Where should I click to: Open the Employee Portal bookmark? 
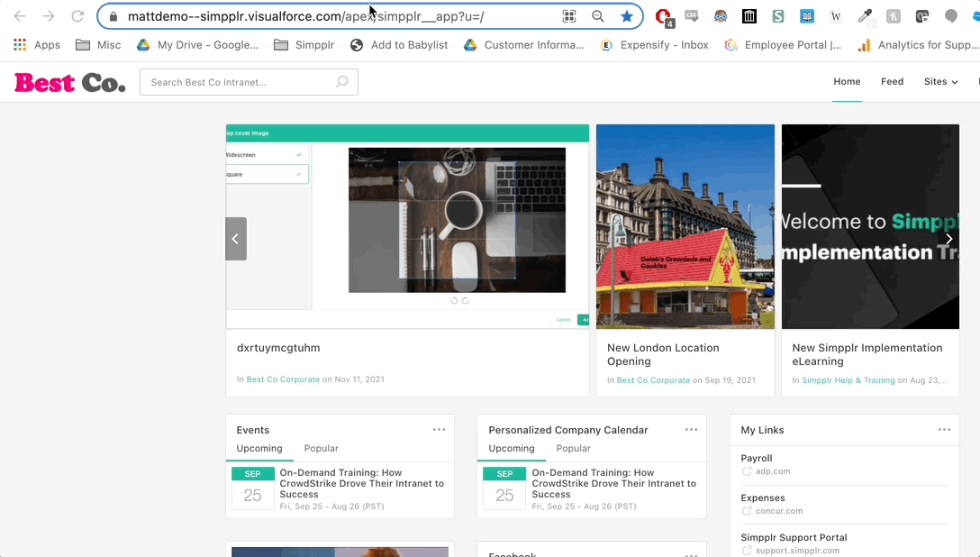[783, 45]
